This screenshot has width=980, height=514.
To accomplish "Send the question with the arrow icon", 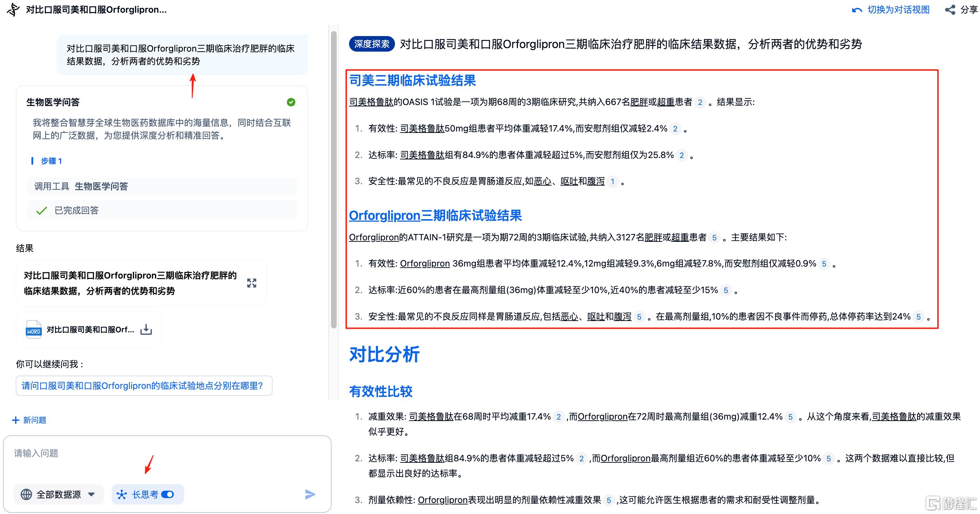I will [x=310, y=494].
